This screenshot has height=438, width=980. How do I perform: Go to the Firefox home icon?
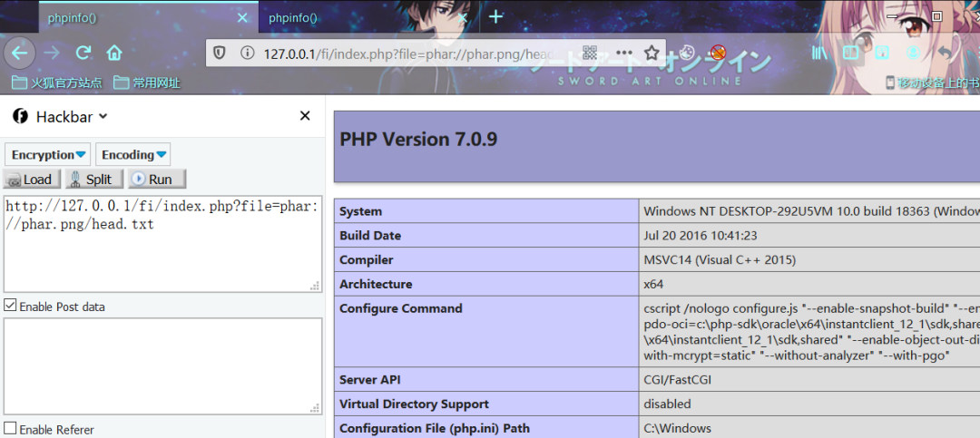pyautogui.click(x=113, y=53)
